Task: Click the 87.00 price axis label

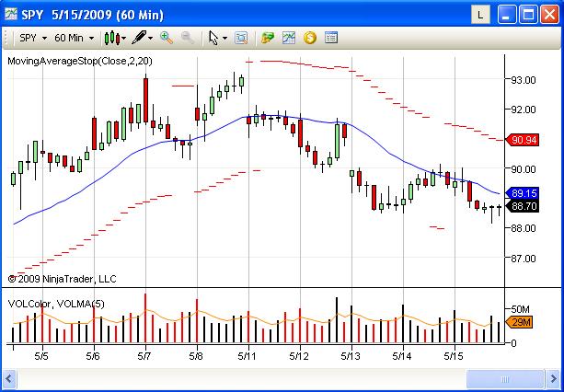Action: [x=523, y=259]
